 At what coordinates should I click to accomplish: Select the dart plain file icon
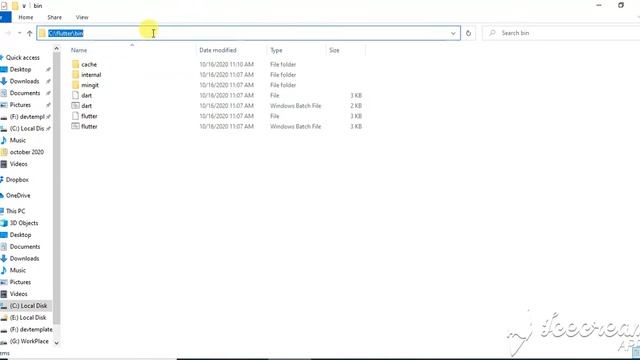76,95
